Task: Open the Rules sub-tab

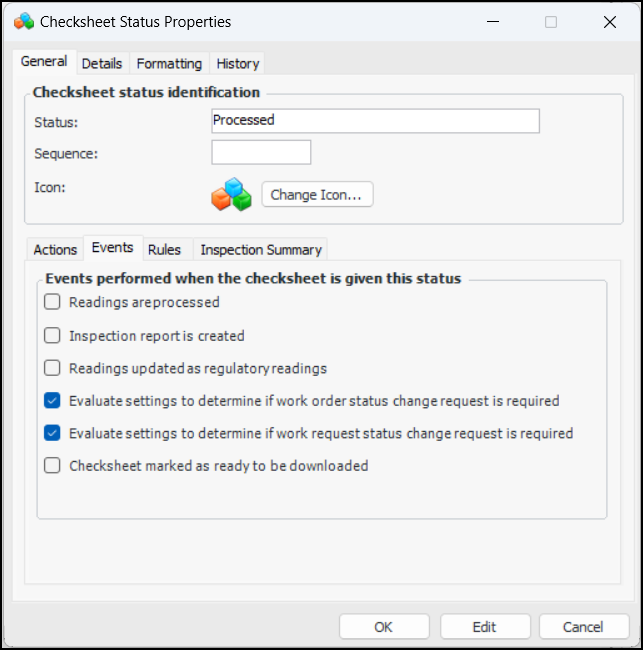Action: (x=164, y=250)
